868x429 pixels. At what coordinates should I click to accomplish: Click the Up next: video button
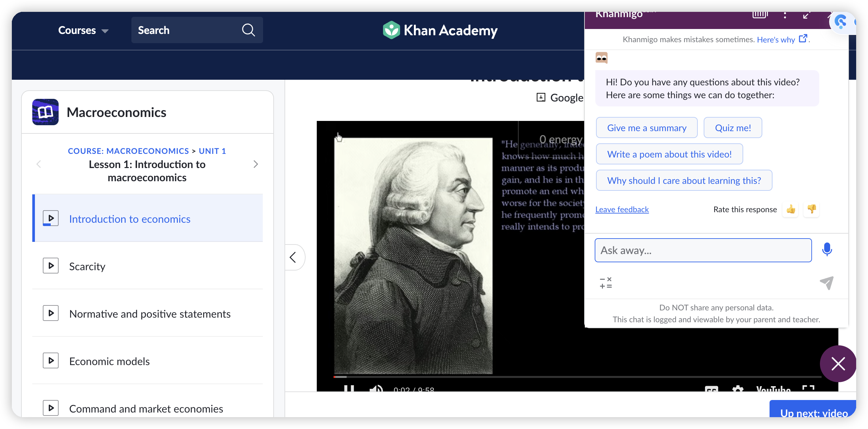(813, 409)
